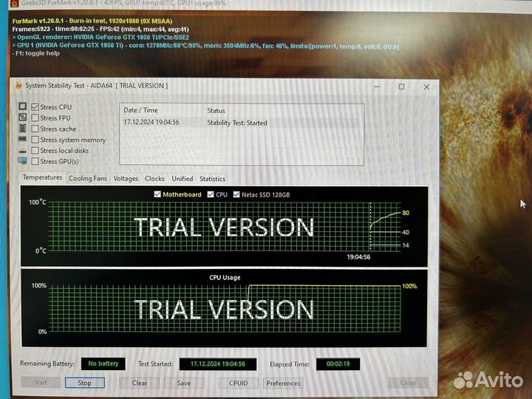Switch to the Cooling Fans tab
Screen dimensions: 532x399
click(87, 178)
